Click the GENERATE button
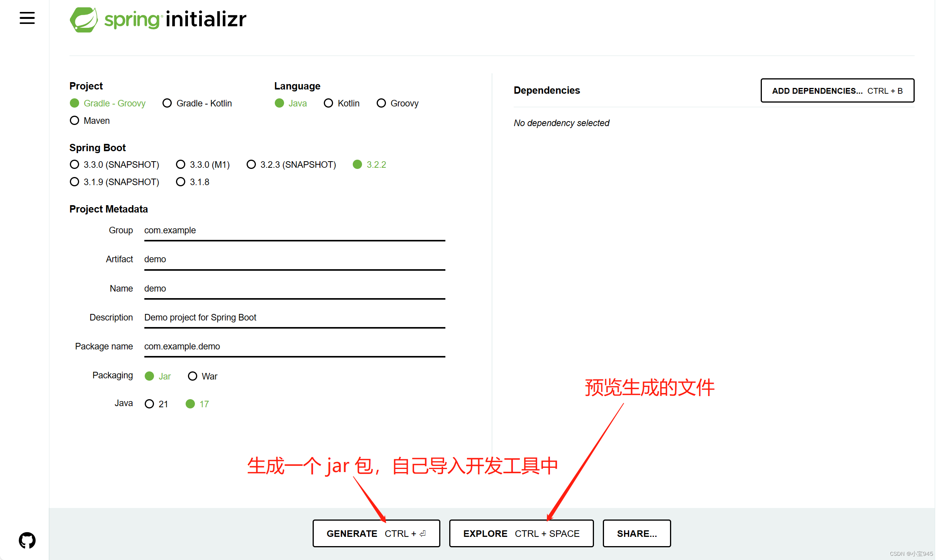Screen dimensions: 939x560 (376, 533)
